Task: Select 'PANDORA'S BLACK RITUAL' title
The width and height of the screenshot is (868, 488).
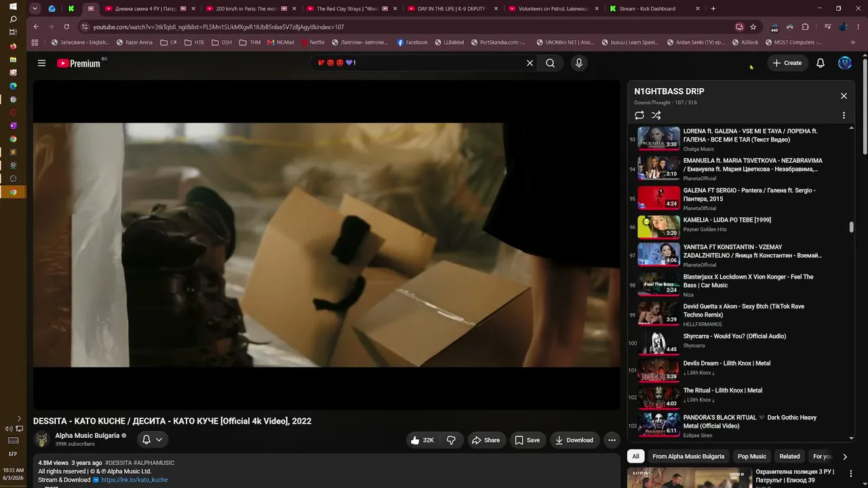Action: (749, 422)
